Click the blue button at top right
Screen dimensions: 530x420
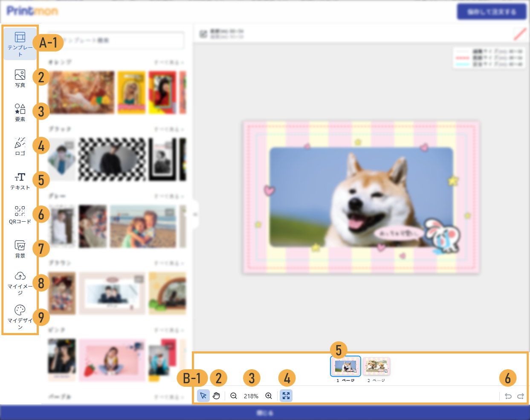pos(492,12)
